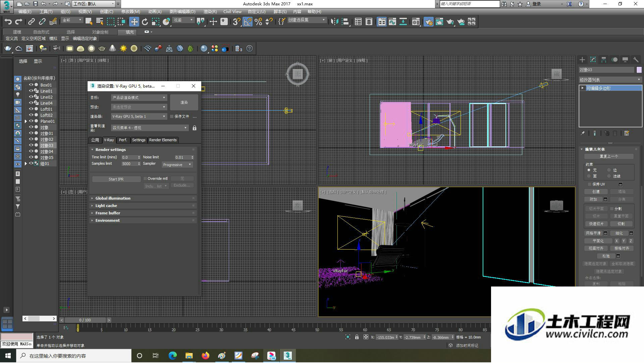Switch to the Render Elements tab
This screenshot has width=644, height=363.
(x=163, y=140)
